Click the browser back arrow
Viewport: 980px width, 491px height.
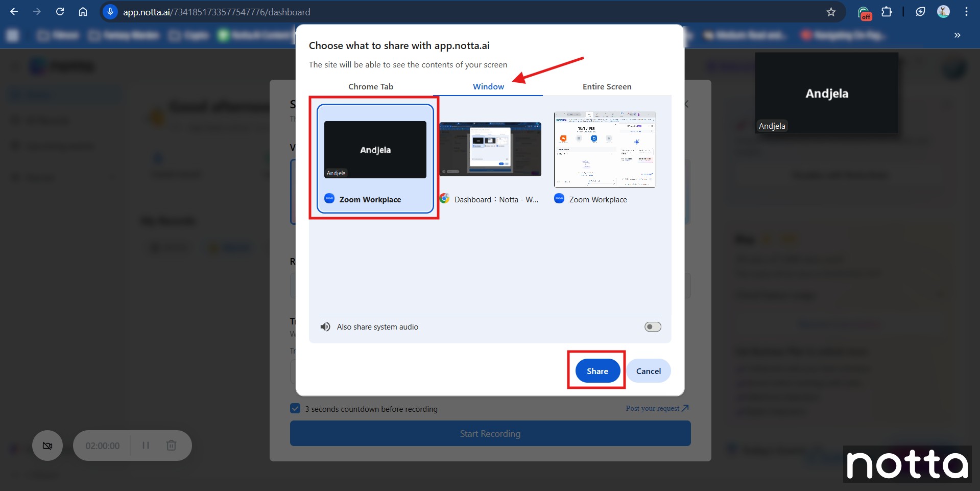tap(14, 12)
